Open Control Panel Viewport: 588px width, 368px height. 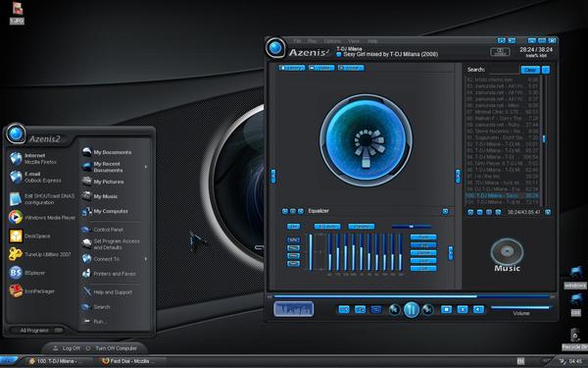click(x=103, y=230)
